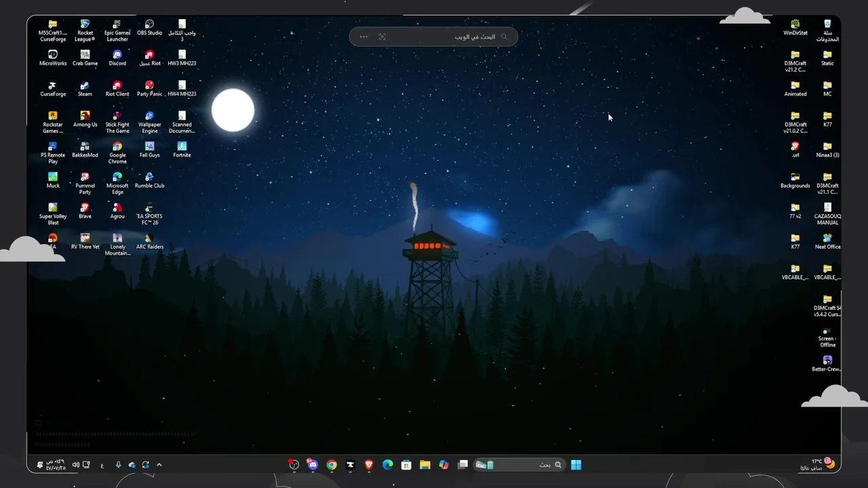This screenshot has width=868, height=488.
Task: Select the Scanned Document file icon
Action: pyautogui.click(x=182, y=122)
